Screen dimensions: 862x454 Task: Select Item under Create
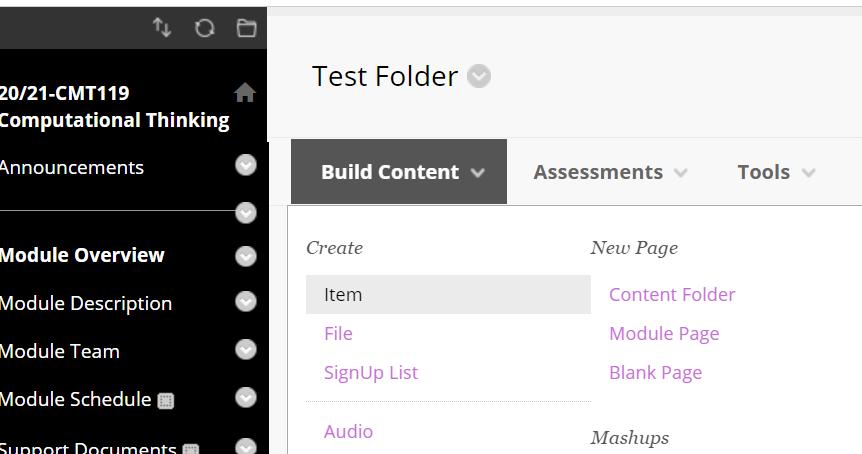(448, 295)
